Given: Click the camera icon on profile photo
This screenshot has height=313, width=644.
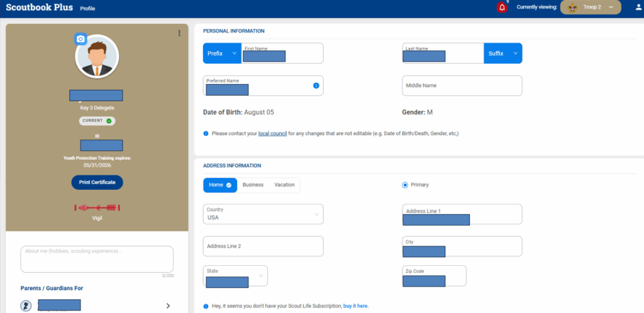Looking at the screenshot, I should [80, 39].
